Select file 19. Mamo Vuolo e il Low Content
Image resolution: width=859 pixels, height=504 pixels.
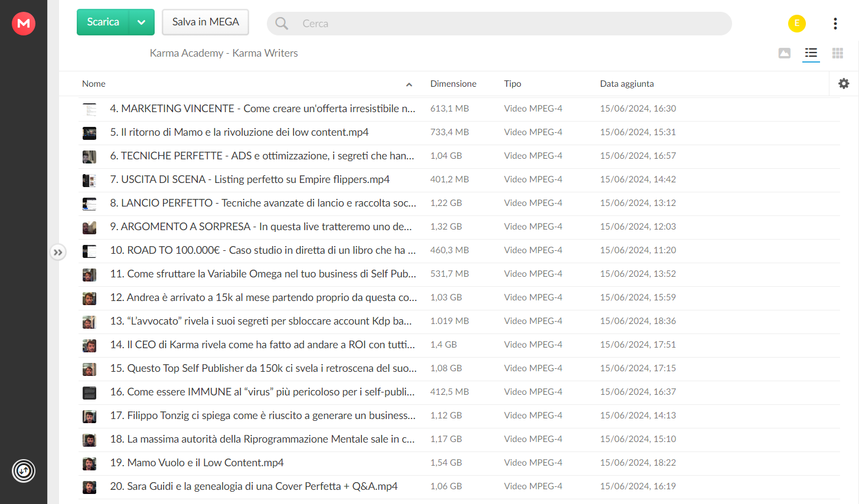tap(459, 463)
